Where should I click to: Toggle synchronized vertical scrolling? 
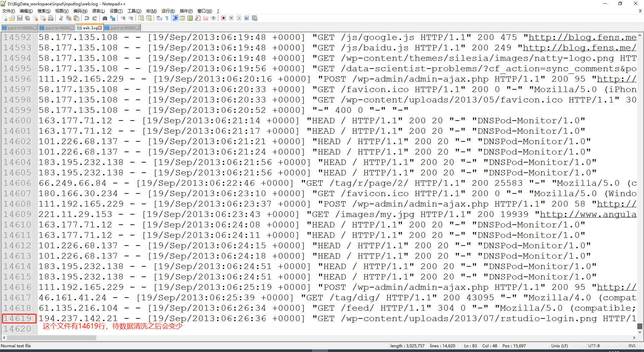141,18
